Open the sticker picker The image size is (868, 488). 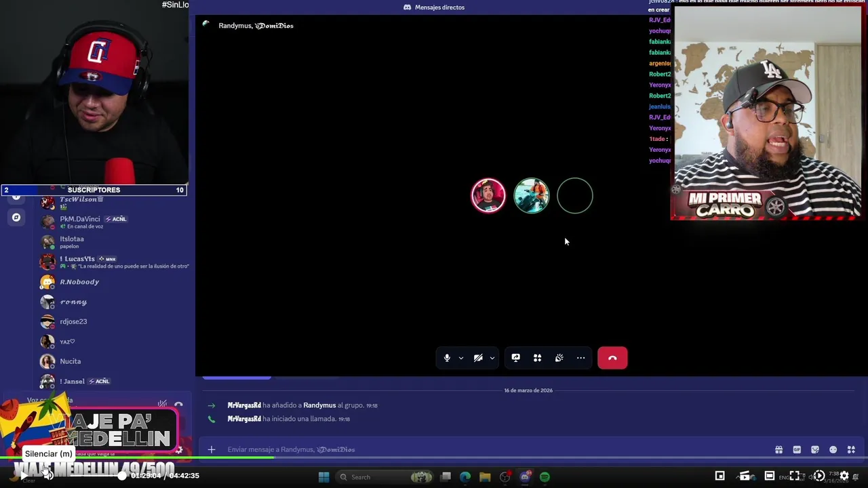(815, 449)
